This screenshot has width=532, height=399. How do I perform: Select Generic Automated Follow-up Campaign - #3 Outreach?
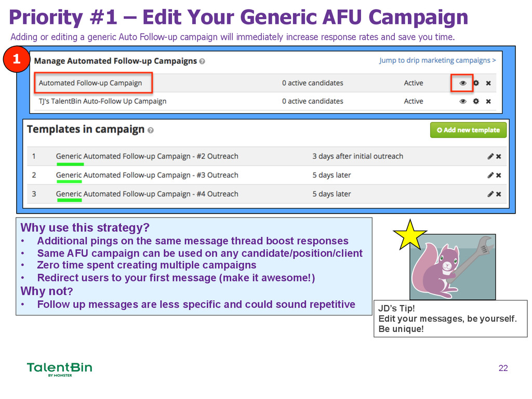147,175
